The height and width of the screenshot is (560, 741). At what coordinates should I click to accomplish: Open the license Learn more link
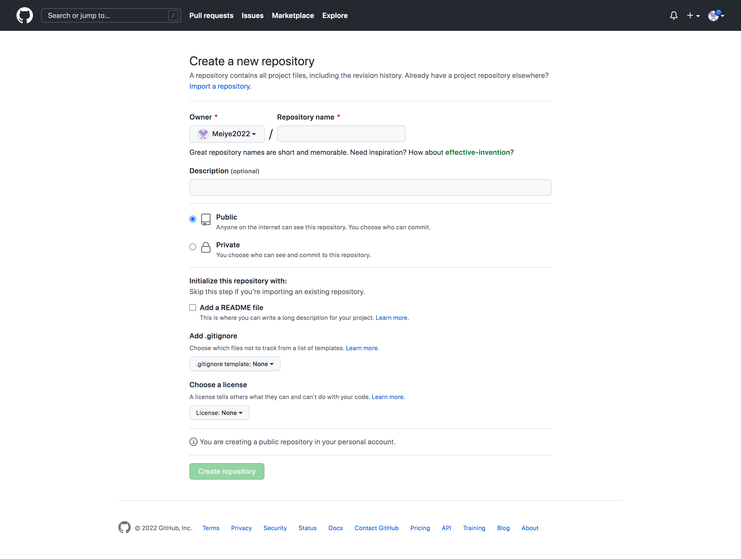(x=388, y=397)
